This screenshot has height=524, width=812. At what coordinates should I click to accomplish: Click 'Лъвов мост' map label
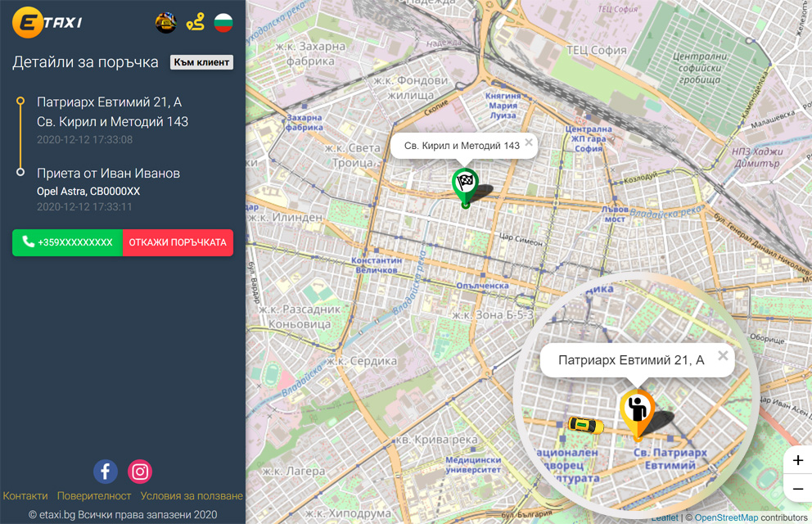pos(615,215)
